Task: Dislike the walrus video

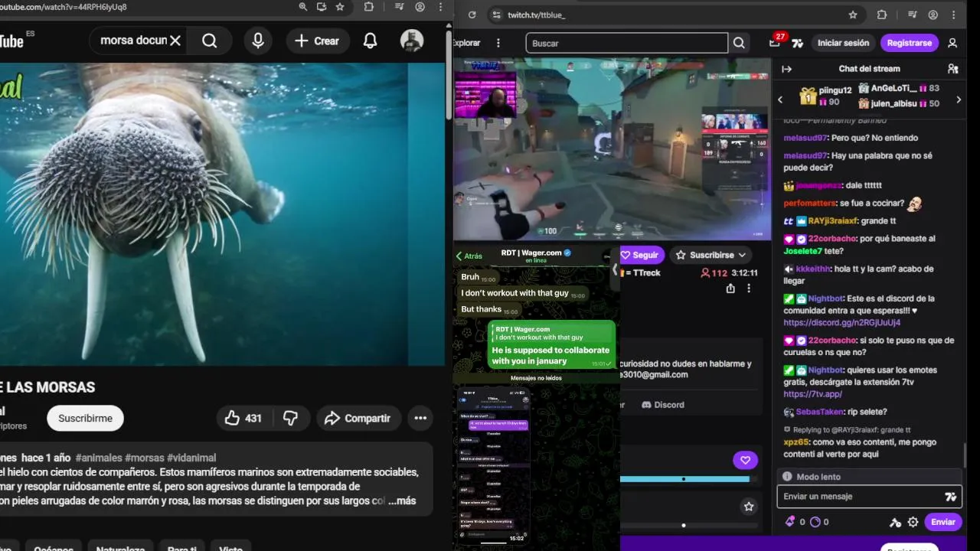Action: point(290,418)
